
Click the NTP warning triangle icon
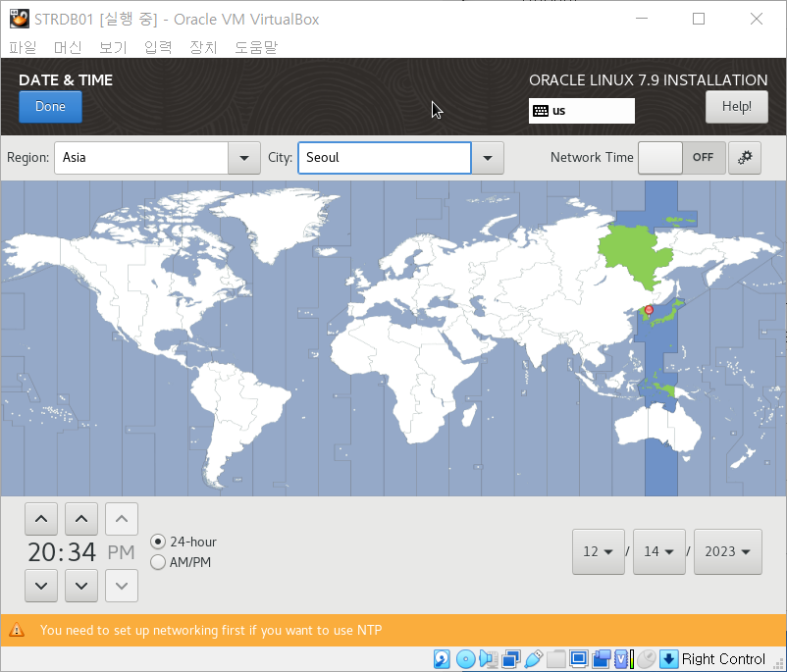tap(17, 630)
